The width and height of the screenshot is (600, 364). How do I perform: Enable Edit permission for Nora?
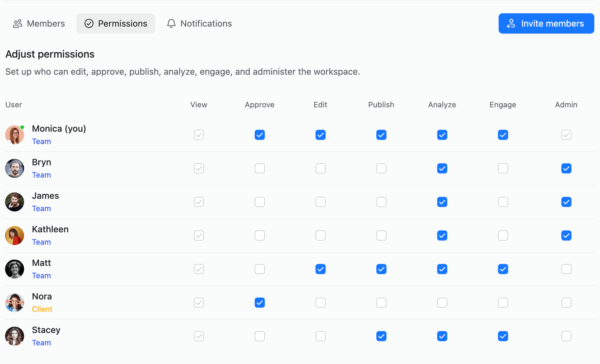[x=321, y=303]
